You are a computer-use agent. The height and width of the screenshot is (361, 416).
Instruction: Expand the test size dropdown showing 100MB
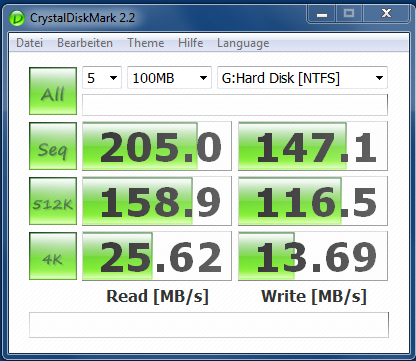pyautogui.click(x=169, y=78)
